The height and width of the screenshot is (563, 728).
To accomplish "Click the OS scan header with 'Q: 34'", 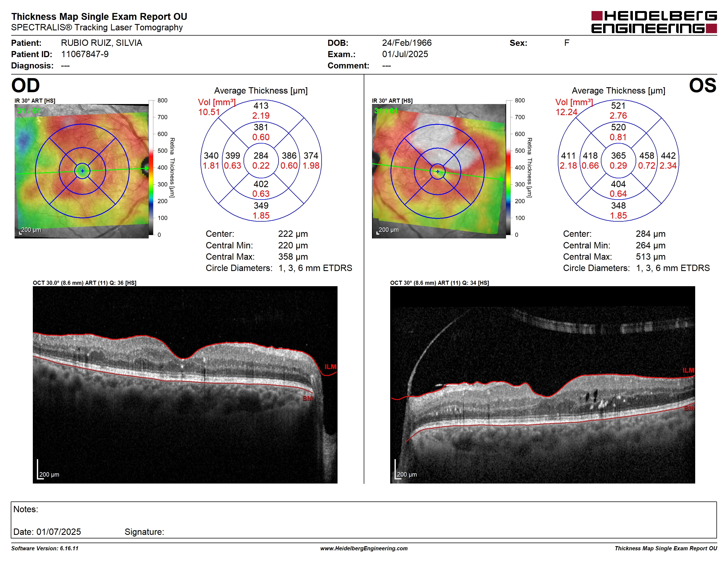I will coord(440,283).
